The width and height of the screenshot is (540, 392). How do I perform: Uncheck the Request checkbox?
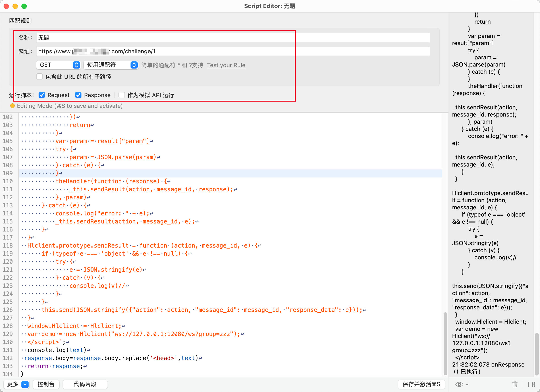[x=42, y=95]
